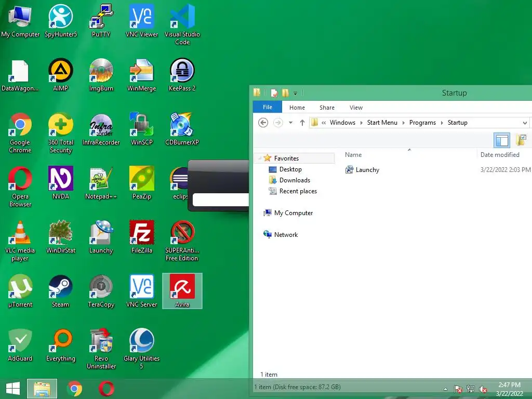
Task: Click New Folder quick access icon
Action: (x=285, y=93)
